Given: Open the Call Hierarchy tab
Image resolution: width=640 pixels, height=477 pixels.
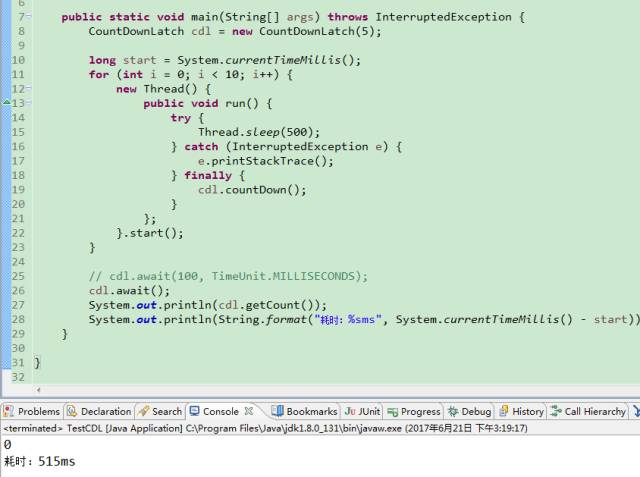Looking at the screenshot, I should point(588,411).
